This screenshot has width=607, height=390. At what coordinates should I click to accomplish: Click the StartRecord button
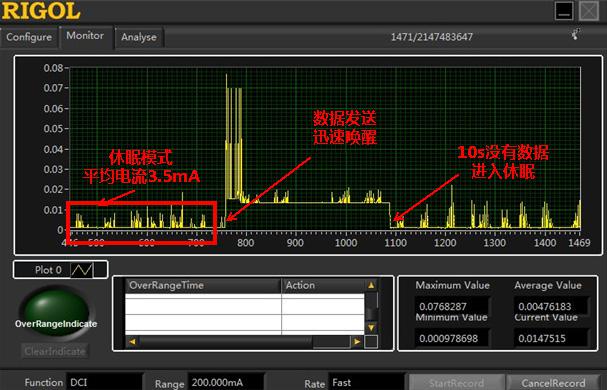point(457,383)
